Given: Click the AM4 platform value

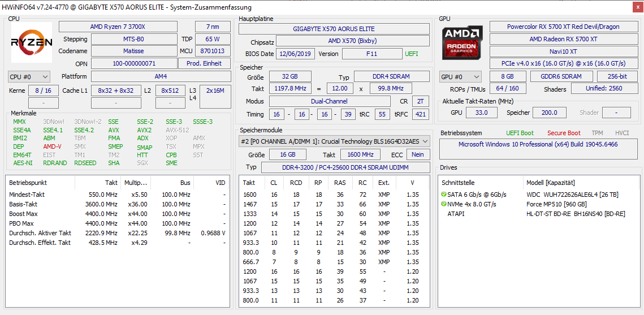Looking at the screenshot, I should pos(161,76).
